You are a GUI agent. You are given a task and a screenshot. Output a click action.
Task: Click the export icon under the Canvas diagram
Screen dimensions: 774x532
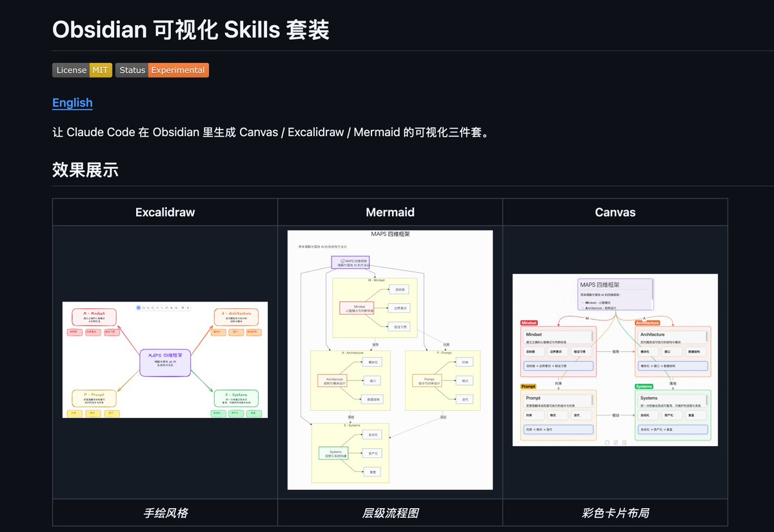coord(624,443)
